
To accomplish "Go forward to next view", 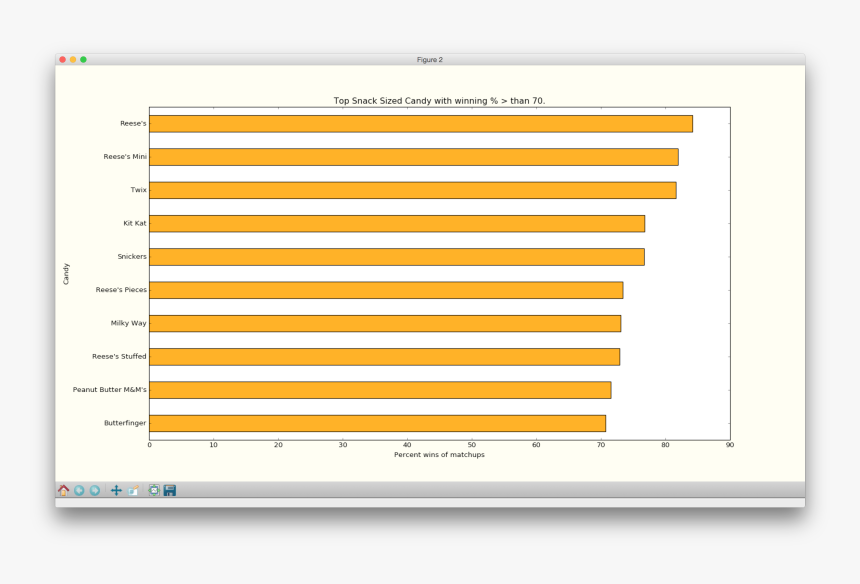I will pos(95,490).
